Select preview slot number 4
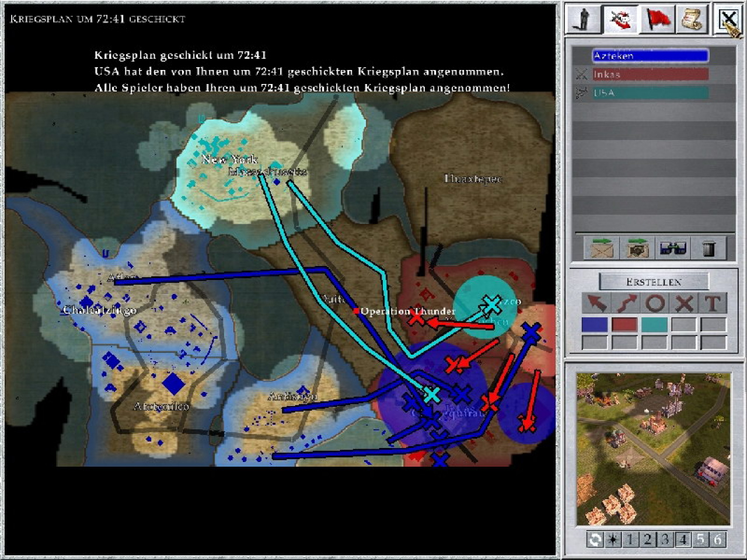747x560 pixels. [682, 540]
